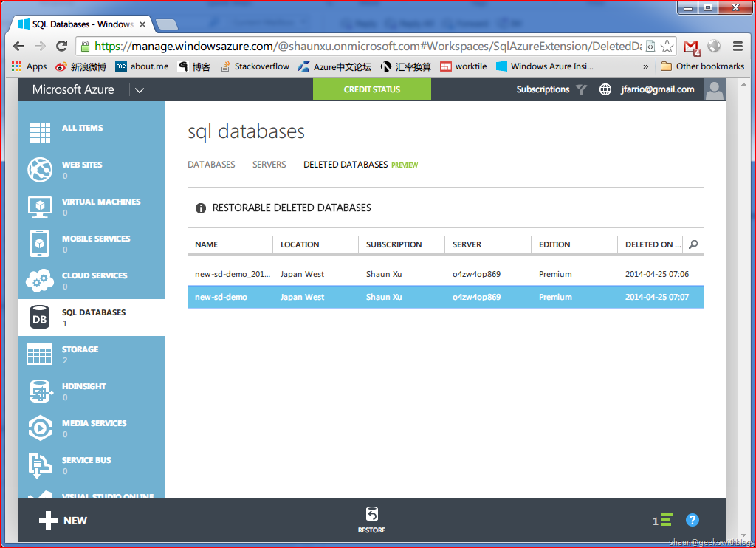Reload the page
Viewport: 756px width, 548px height.
61,47
